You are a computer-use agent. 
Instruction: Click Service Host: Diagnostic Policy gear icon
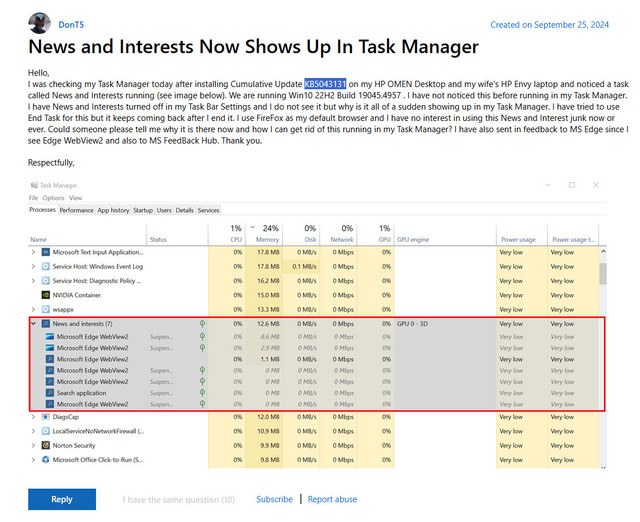coord(46,281)
